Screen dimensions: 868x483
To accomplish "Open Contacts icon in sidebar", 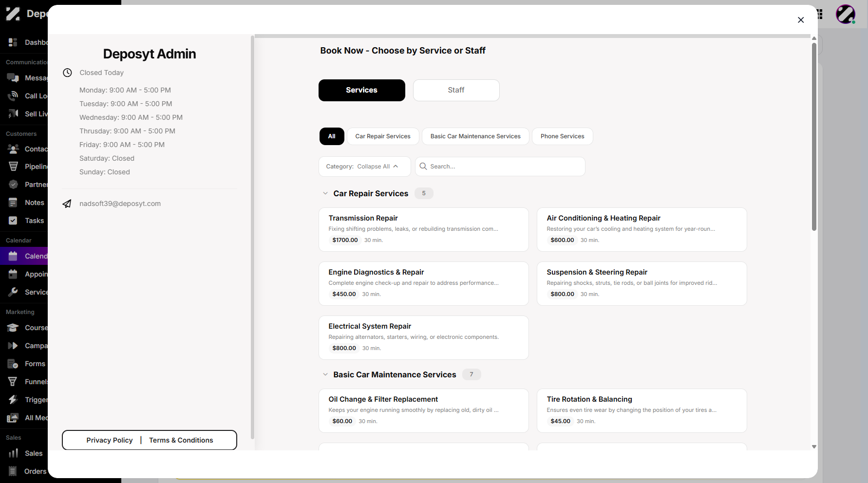I will (13, 149).
